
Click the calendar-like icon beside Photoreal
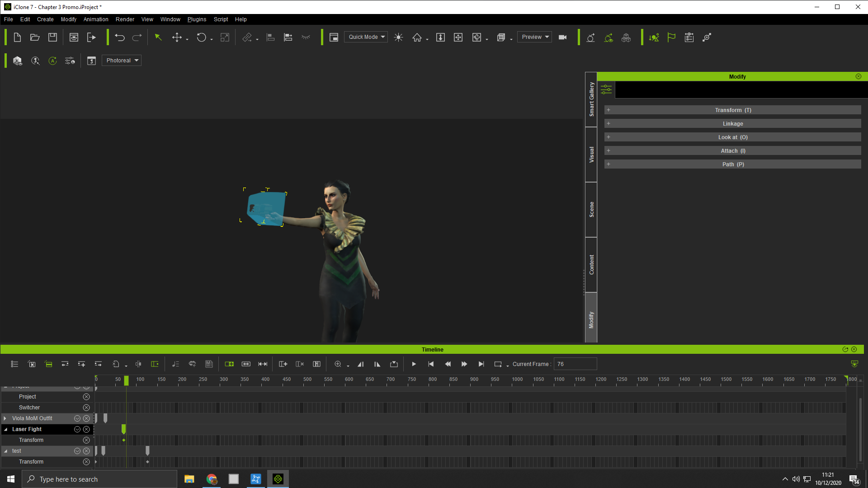91,61
